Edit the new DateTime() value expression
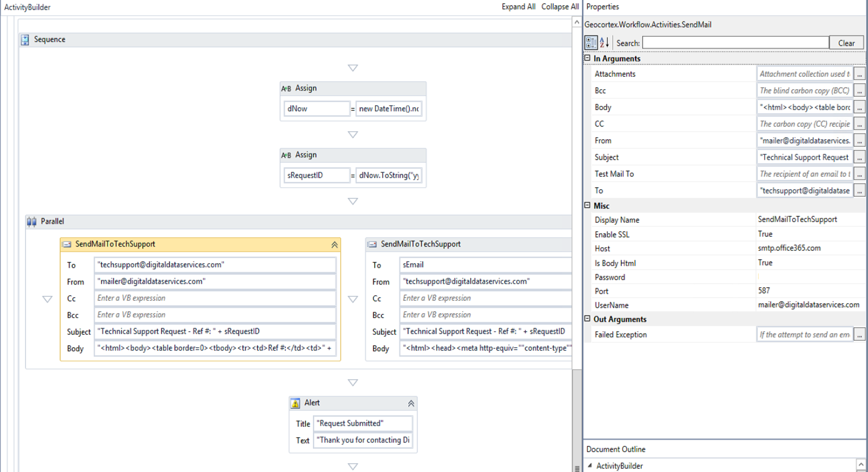This screenshot has width=868, height=472. tap(389, 109)
